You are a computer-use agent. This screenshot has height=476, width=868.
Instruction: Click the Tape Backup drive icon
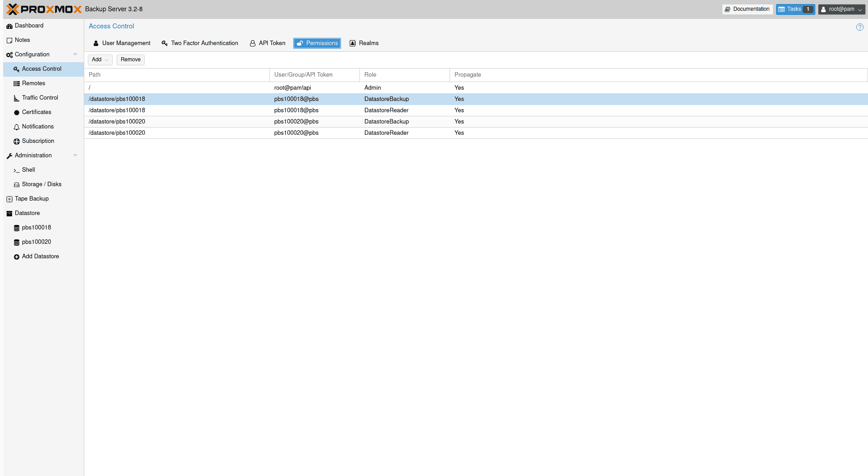[x=9, y=199]
